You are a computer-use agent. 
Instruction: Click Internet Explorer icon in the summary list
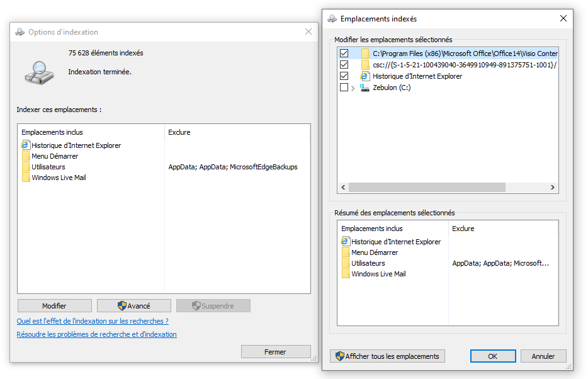pyautogui.click(x=346, y=242)
